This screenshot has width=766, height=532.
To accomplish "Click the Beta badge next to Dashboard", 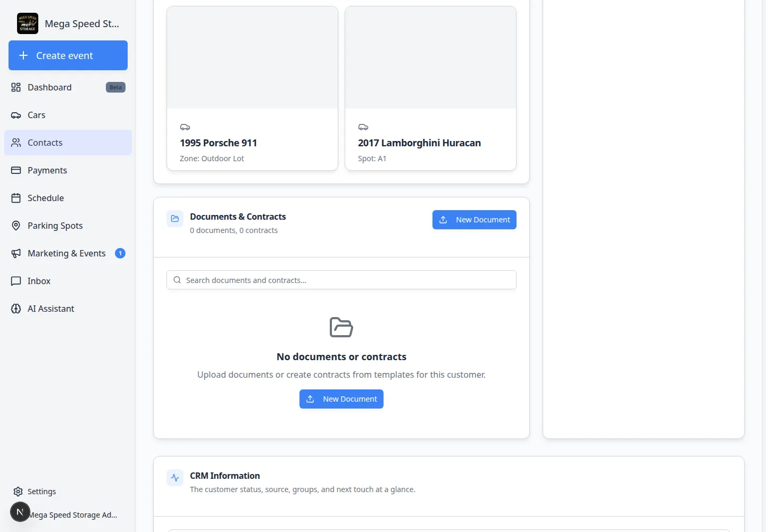I will click(115, 87).
